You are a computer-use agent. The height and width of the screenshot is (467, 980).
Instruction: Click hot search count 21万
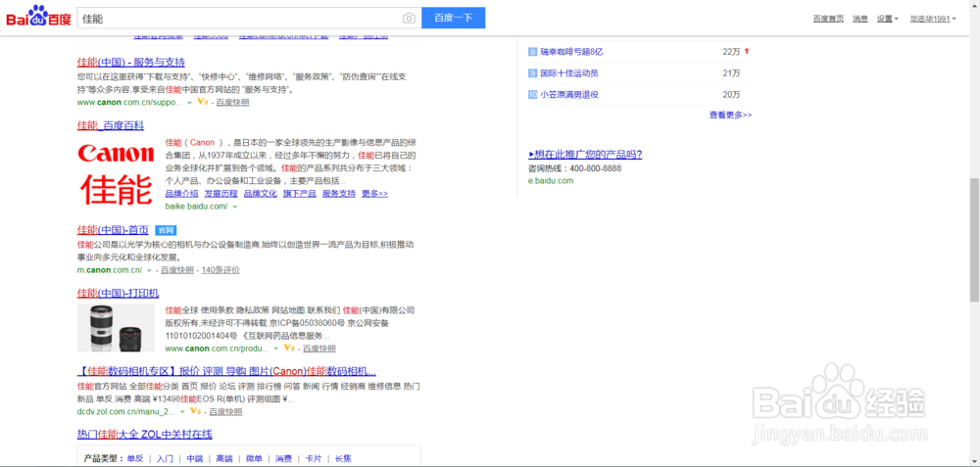pyautogui.click(x=731, y=73)
